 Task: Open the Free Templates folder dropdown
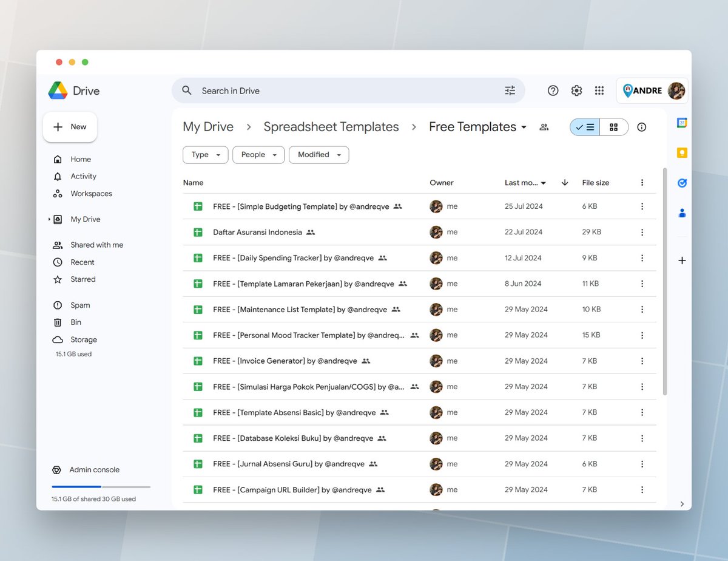(524, 127)
